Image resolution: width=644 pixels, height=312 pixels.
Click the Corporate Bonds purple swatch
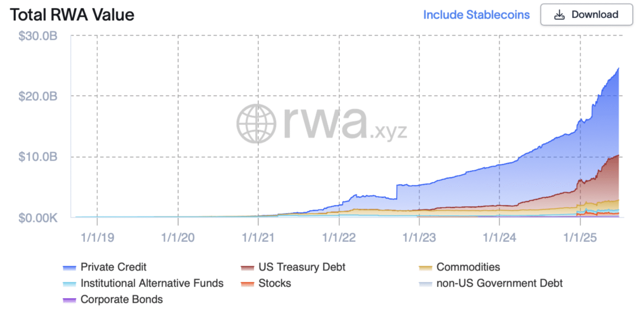click(69, 300)
